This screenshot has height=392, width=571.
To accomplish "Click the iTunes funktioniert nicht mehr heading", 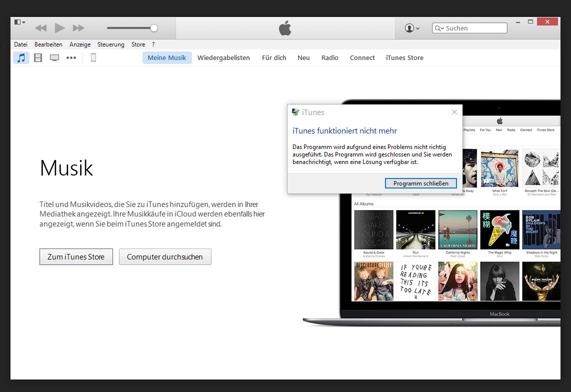I will pos(344,131).
